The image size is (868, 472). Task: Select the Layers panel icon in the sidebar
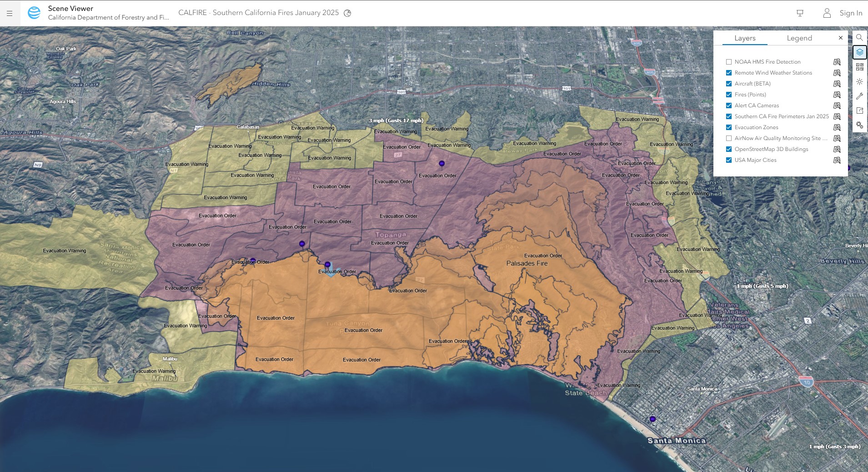point(859,52)
